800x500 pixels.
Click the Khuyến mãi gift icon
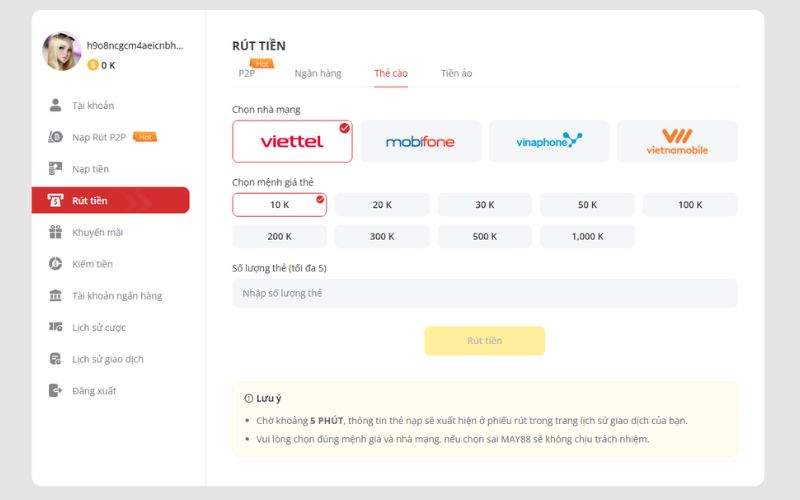click(x=55, y=232)
